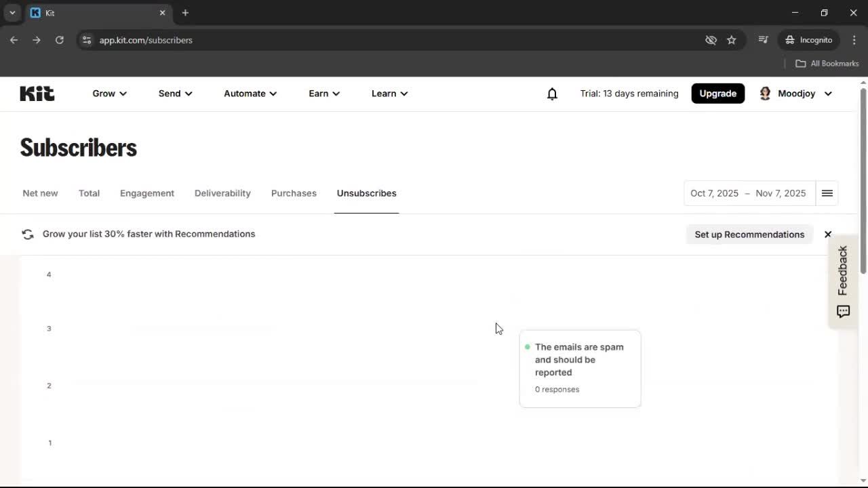Expand the Grow navigation dropdown

(x=108, y=94)
